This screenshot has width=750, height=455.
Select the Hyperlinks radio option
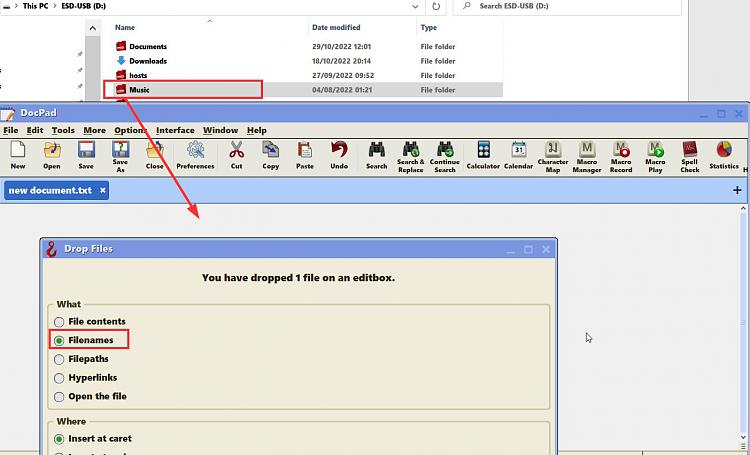point(59,378)
